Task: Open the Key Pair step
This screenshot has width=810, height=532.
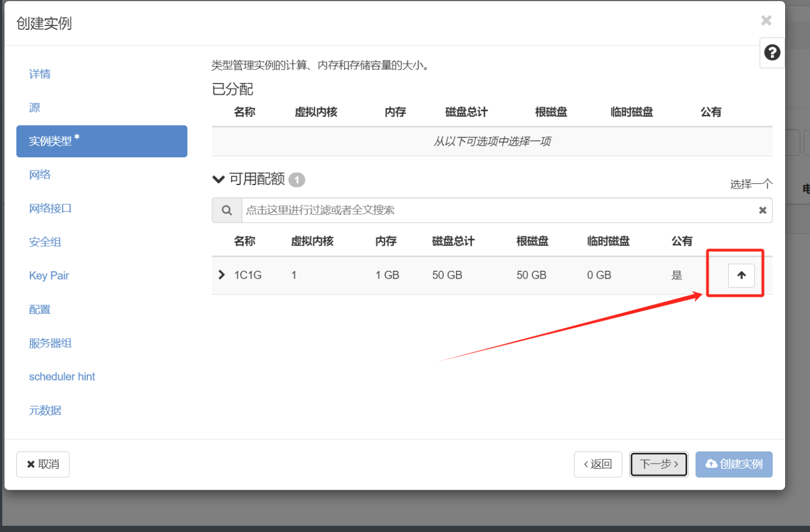Action: pyautogui.click(x=49, y=276)
